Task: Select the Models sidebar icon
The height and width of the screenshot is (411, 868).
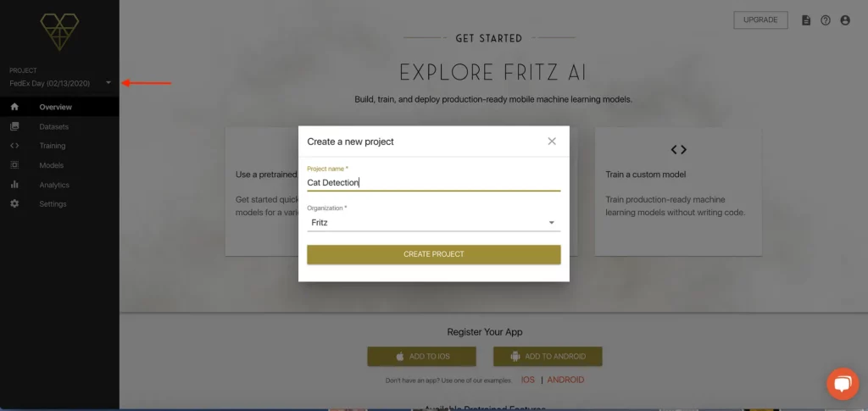Action: 14,165
